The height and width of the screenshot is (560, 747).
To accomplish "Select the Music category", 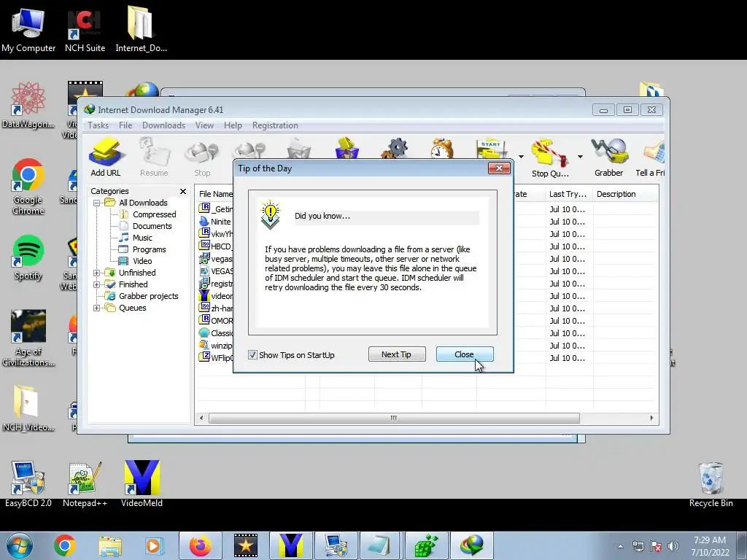I will pyautogui.click(x=142, y=238).
